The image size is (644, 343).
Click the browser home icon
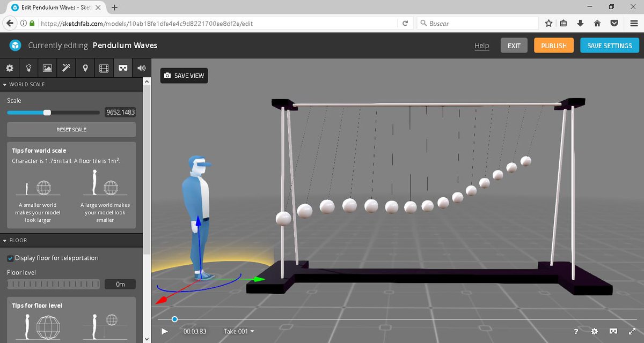tap(597, 24)
